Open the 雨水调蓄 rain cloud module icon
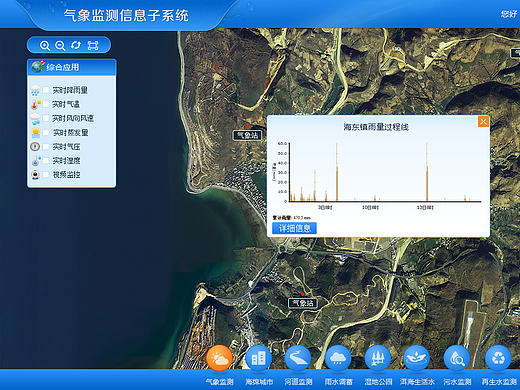The height and width of the screenshot is (390, 520). point(338,358)
